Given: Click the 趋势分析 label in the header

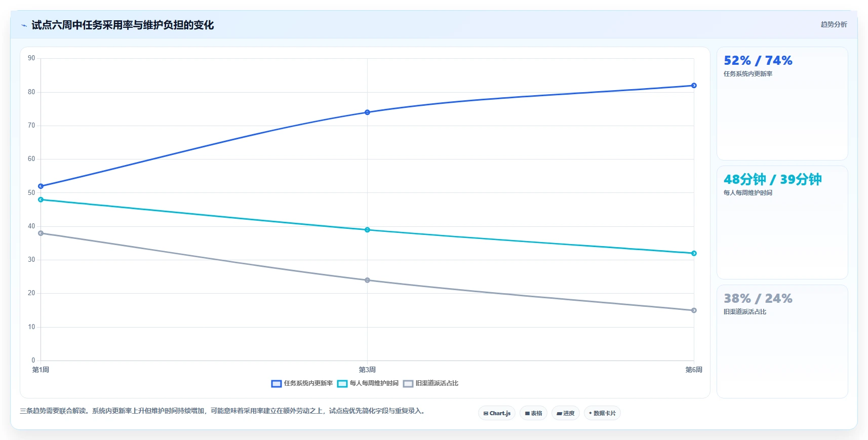Looking at the screenshot, I should (834, 24).
